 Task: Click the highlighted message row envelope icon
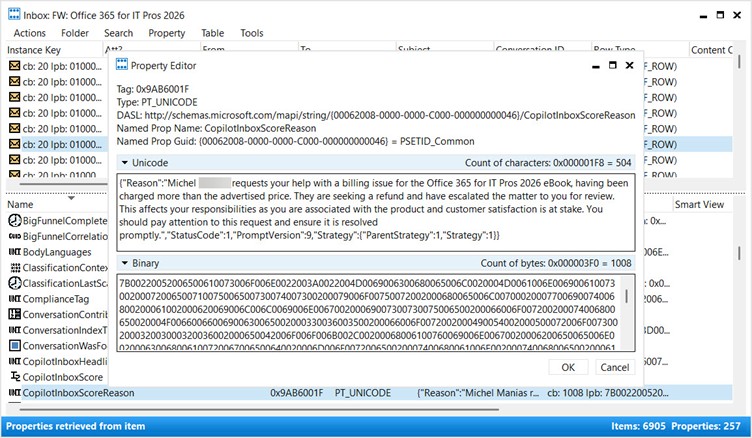point(14,144)
